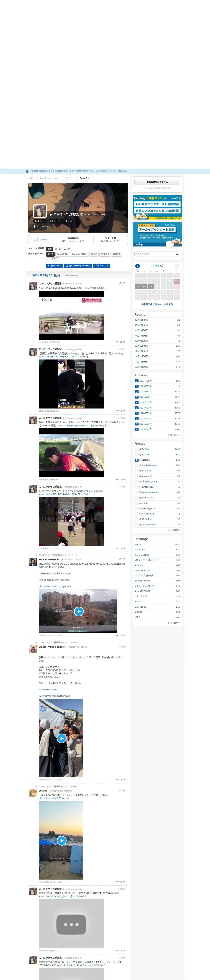Screen dimensions: 210x980
Task: Open friend link @moujaatumare
Action: tap(148, 465)
